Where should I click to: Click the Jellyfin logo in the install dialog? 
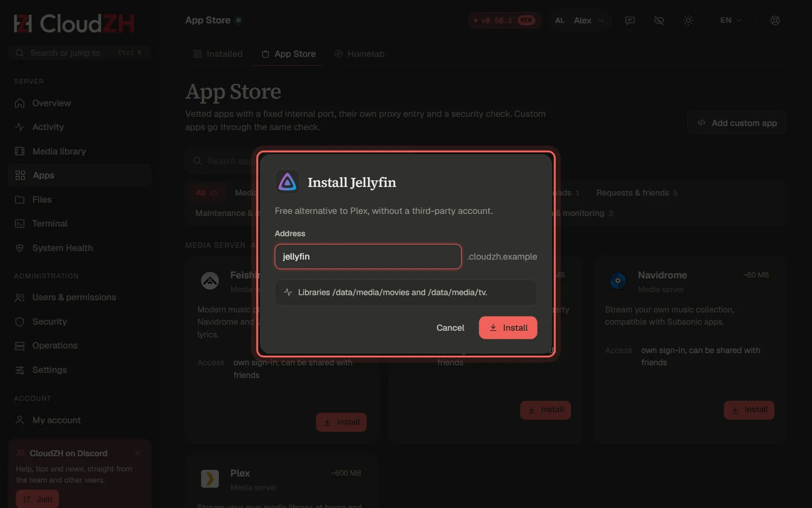point(287,181)
